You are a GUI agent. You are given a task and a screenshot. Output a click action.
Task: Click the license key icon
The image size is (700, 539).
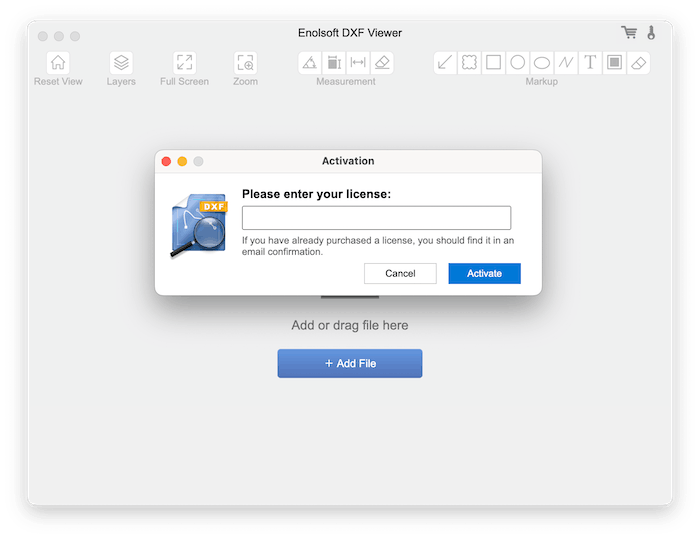pos(652,33)
